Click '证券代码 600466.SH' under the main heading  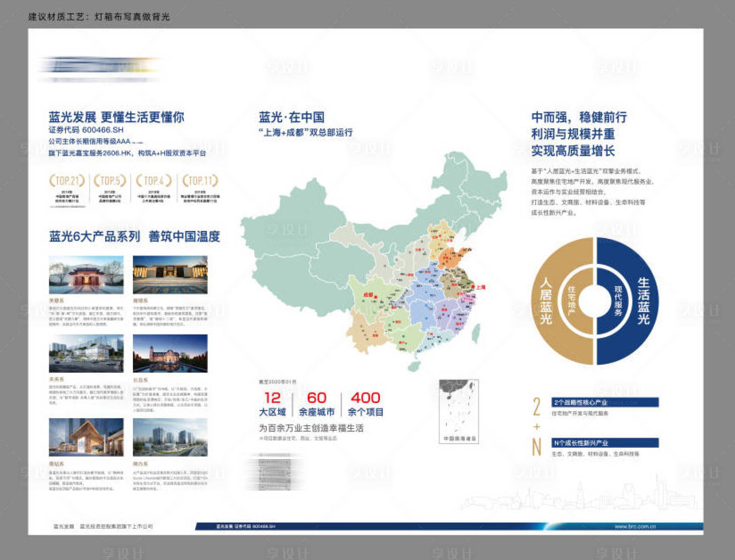click(86, 130)
